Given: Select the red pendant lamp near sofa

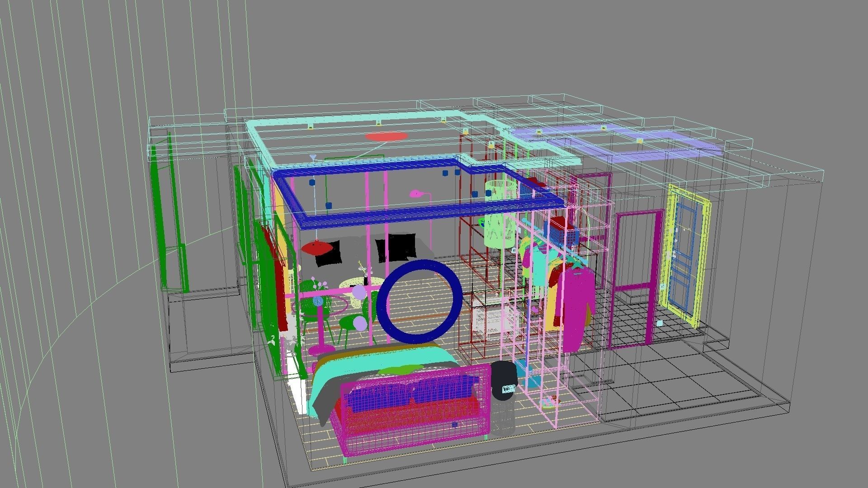Looking at the screenshot, I should [317, 247].
